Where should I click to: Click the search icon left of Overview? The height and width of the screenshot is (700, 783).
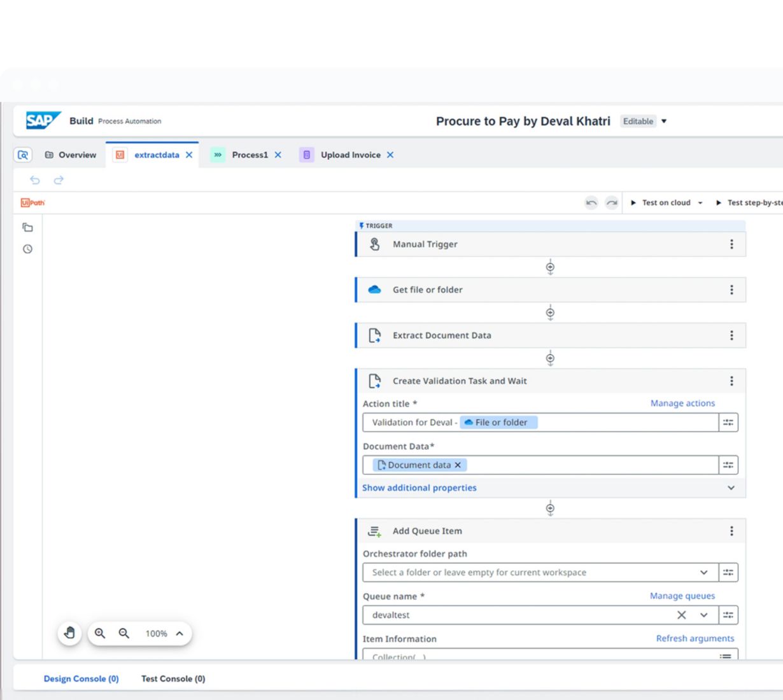pos(23,155)
